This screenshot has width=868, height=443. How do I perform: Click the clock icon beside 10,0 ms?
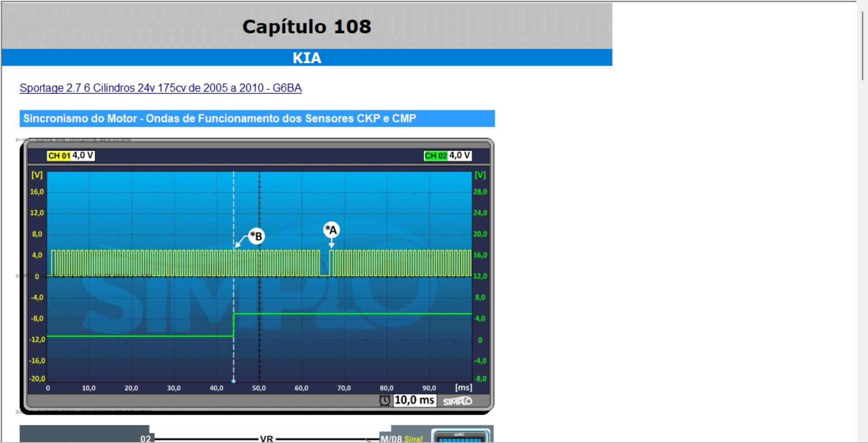(384, 400)
